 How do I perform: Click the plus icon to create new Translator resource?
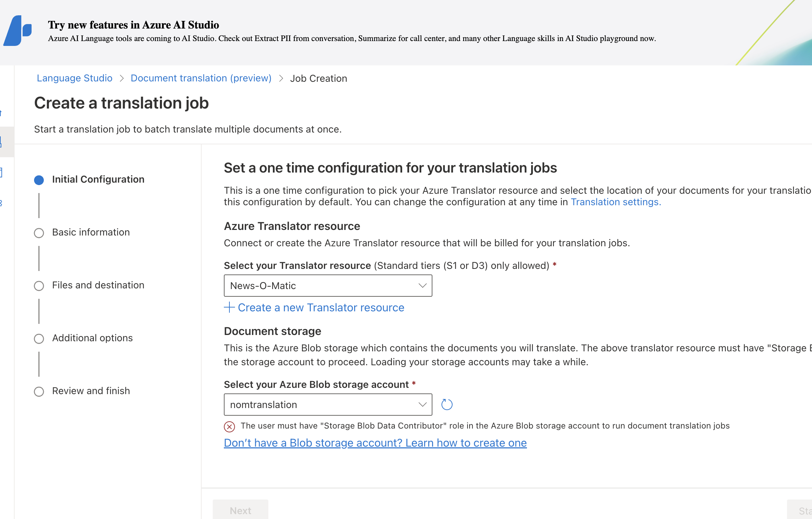pyautogui.click(x=230, y=307)
